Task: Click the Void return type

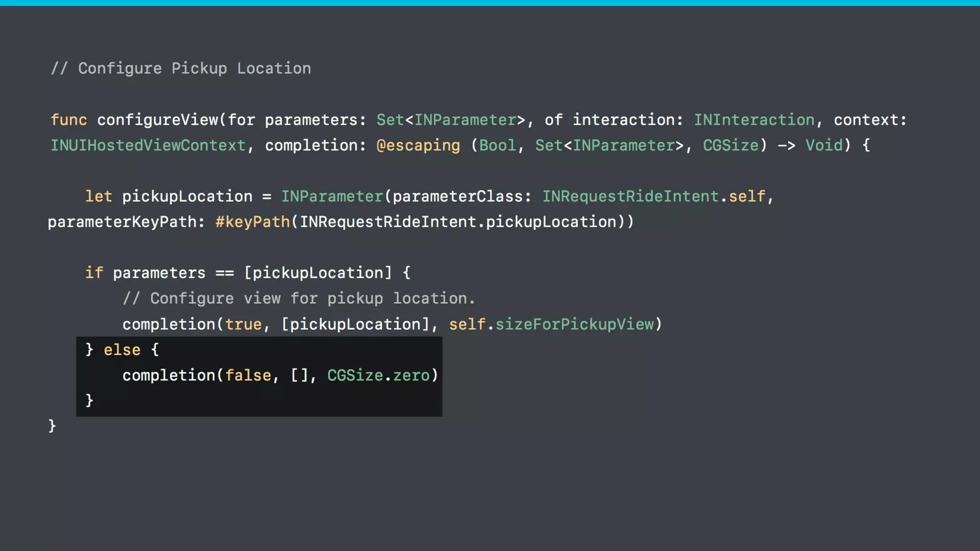Action: (x=824, y=145)
